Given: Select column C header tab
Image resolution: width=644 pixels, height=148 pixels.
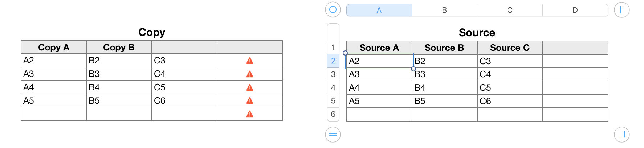Looking at the screenshot, I should [x=510, y=10].
